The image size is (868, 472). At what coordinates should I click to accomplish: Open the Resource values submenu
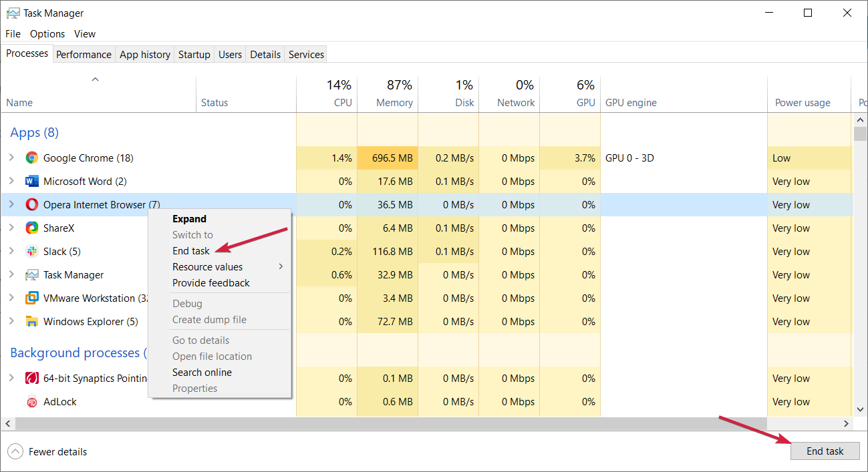coord(220,267)
